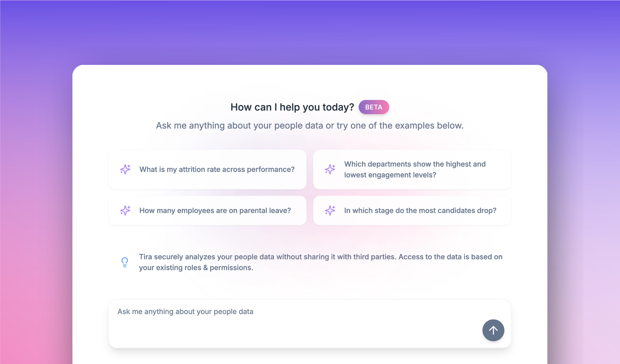Click sparkle icon beside the attrition rate question
Image resolution: width=620 pixels, height=364 pixels.
click(125, 169)
